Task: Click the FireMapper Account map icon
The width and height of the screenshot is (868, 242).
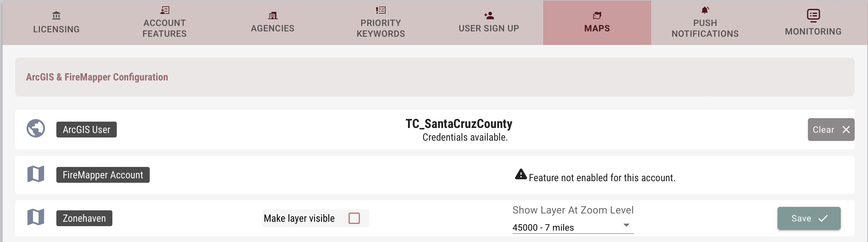Action: tap(36, 174)
